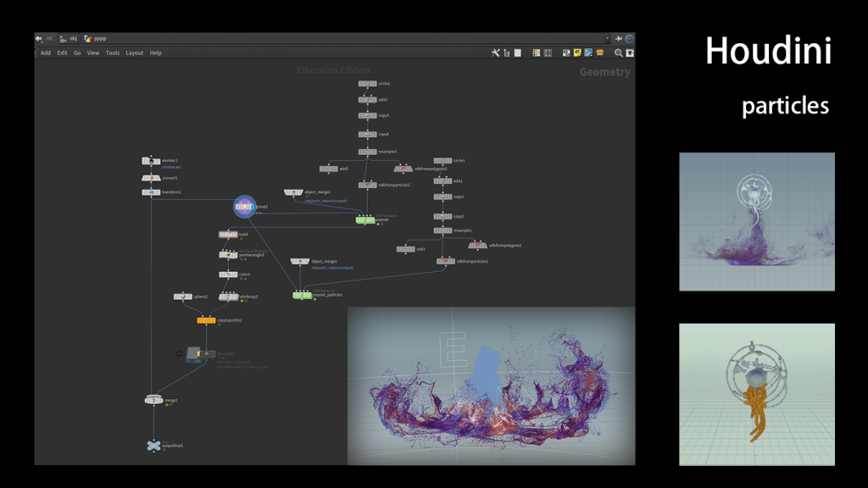The height and width of the screenshot is (488, 868).
Task: Click the snapshot camera icon in toolbar
Action: tap(630, 53)
